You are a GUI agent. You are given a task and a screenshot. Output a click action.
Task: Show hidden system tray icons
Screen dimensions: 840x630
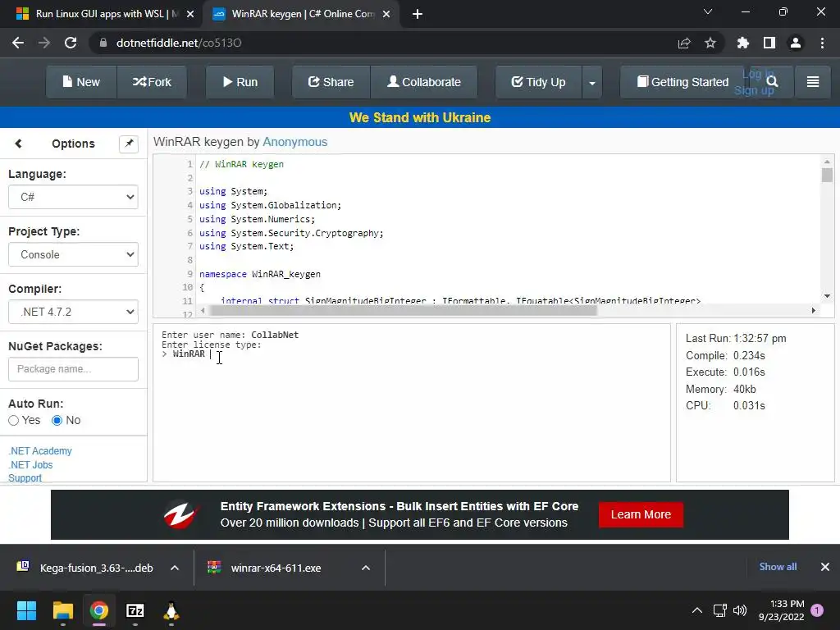pos(697,610)
